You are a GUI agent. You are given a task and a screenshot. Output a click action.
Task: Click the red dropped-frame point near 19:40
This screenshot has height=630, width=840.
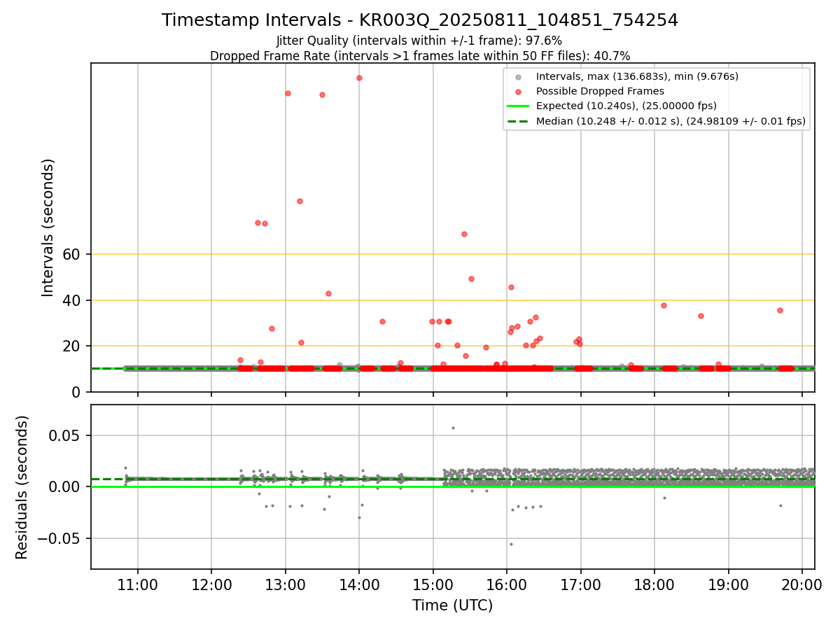point(780,310)
